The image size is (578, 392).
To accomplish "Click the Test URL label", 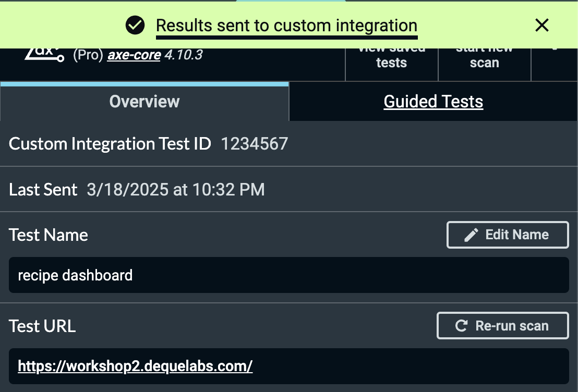I will [42, 326].
